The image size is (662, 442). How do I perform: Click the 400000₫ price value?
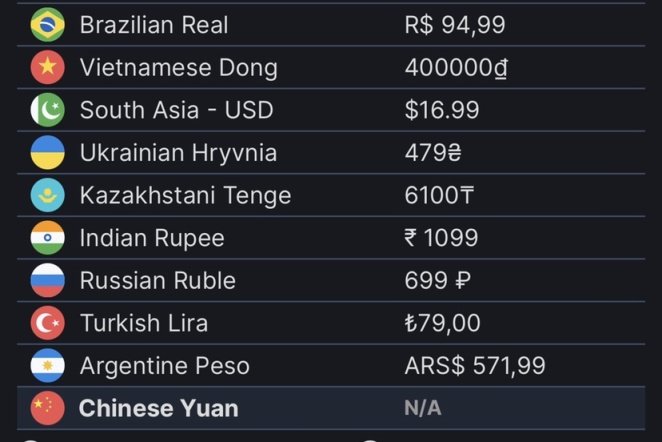[456, 68]
